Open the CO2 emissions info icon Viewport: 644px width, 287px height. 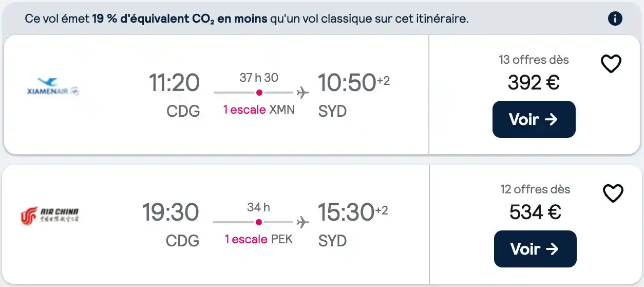[615, 19]
